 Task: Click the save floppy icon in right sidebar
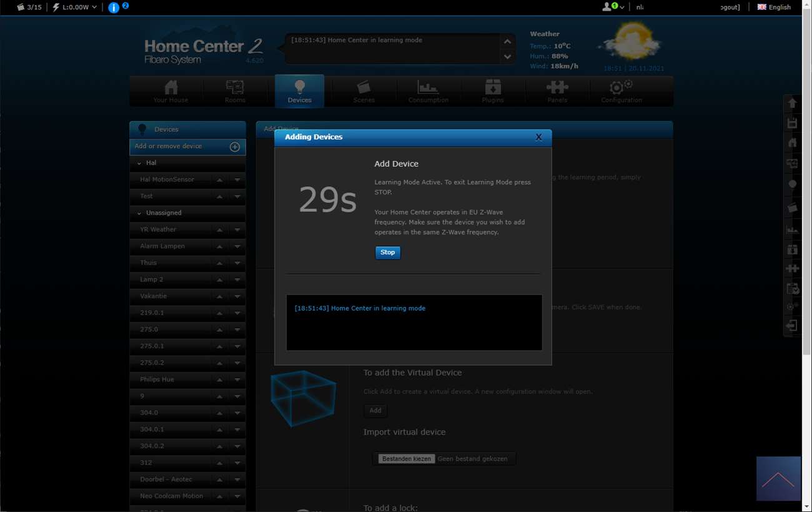tap(792, 123)
